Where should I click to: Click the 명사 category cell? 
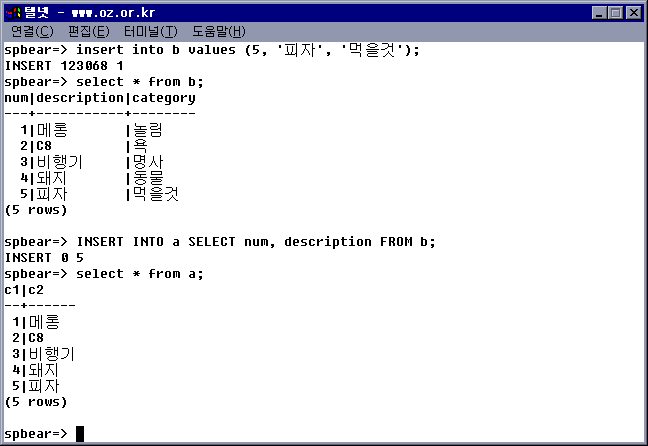(x=148, y=162)
